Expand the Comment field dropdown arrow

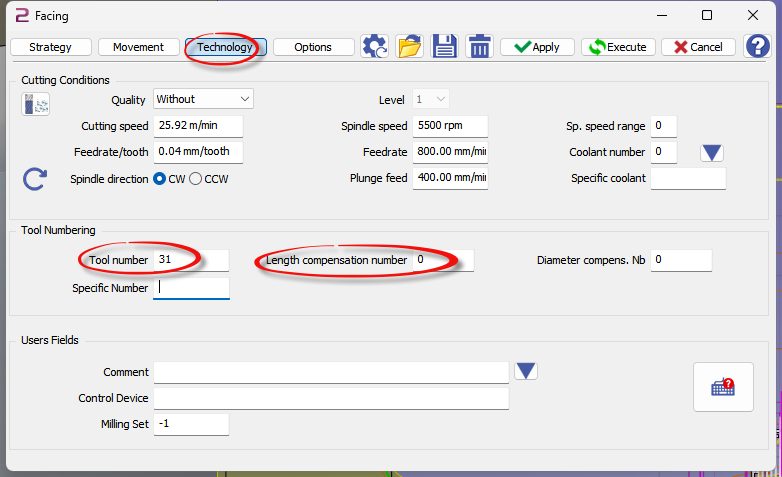(526, 371)
